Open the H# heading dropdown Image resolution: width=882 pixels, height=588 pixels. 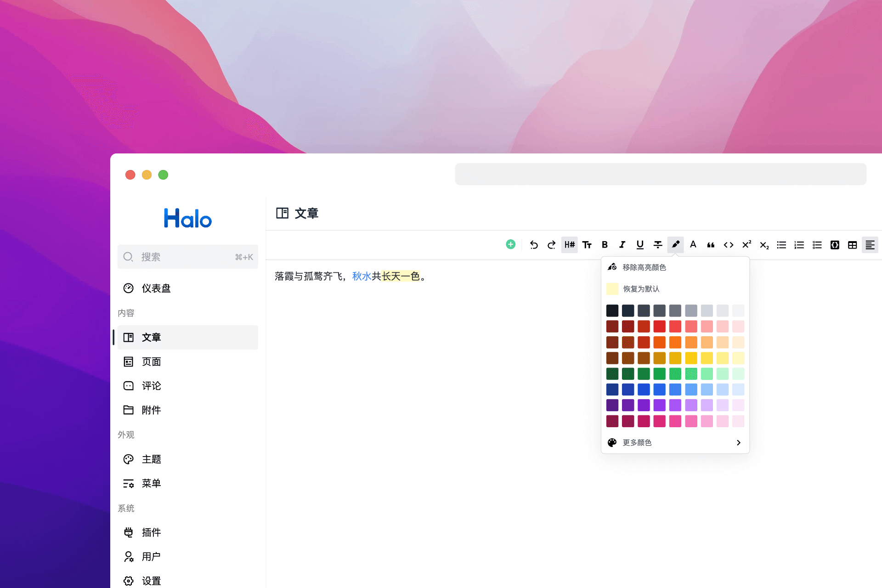click(x=569, y=245)
